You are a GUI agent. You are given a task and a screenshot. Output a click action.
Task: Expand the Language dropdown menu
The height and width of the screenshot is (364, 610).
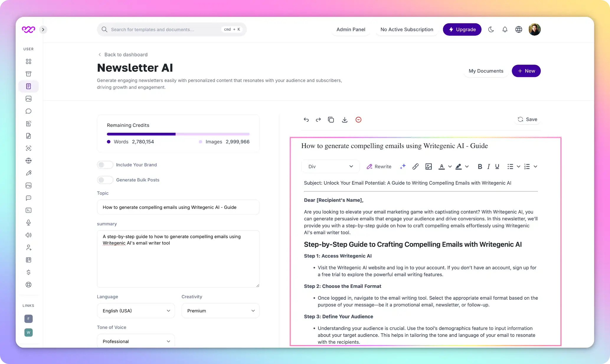[135, 311]
